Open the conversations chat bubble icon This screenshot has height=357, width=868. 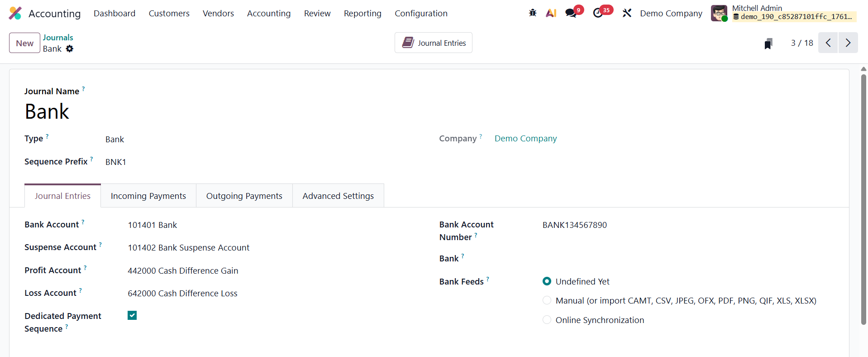coord(571,13)
